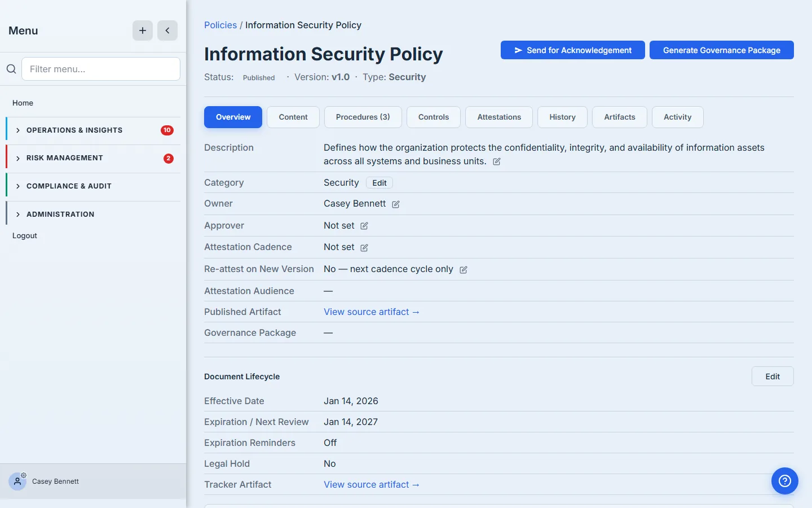Image resolution: width=812 pixels, height=508 pixels.
Task: Click Generate Governance Package button
Action: point(722,50)
